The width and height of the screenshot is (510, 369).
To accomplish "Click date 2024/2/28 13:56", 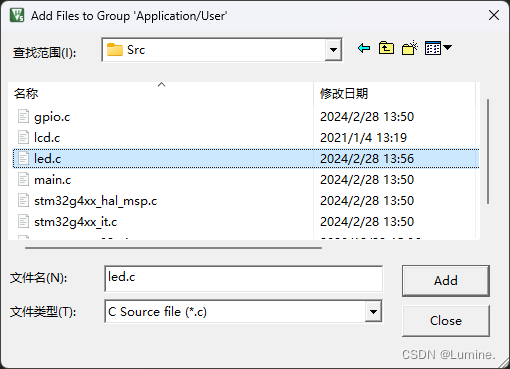I will [367, 159].
